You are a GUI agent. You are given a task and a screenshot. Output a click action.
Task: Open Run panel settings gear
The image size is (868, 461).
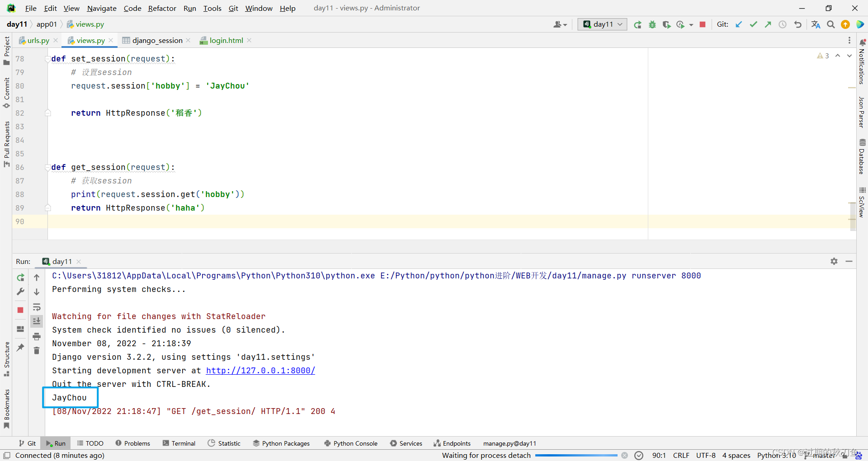click(x=834, y=261)
